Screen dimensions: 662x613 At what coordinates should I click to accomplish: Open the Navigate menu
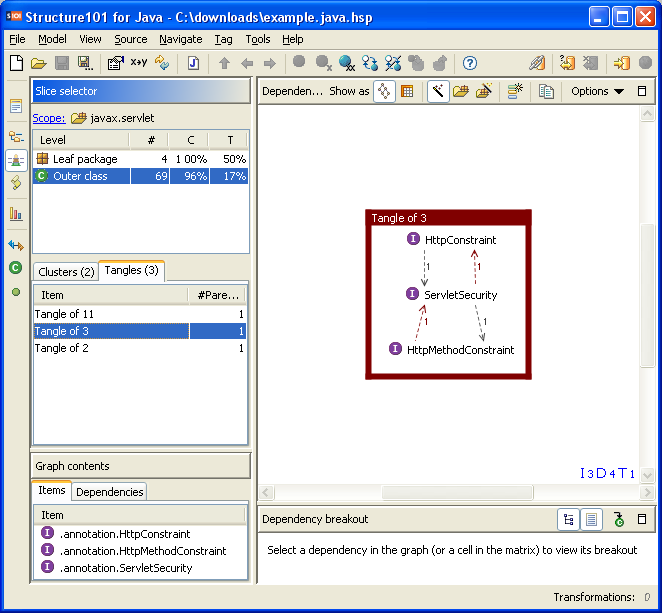[x=181, y=39]
